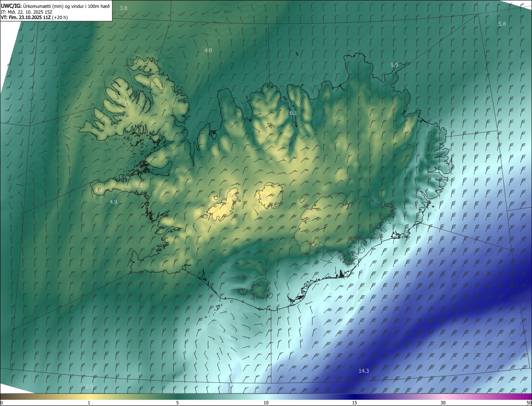Pick the dark navy color above tick 15
Image resolution: width=532 pixels, height=406 pixels.
tap(355, 396)
